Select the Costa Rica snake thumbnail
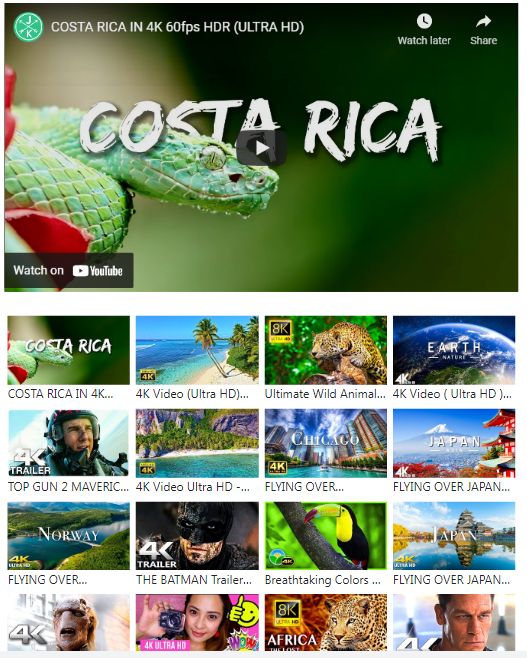Viewport: 527px width, 658px height. (69, 350)
